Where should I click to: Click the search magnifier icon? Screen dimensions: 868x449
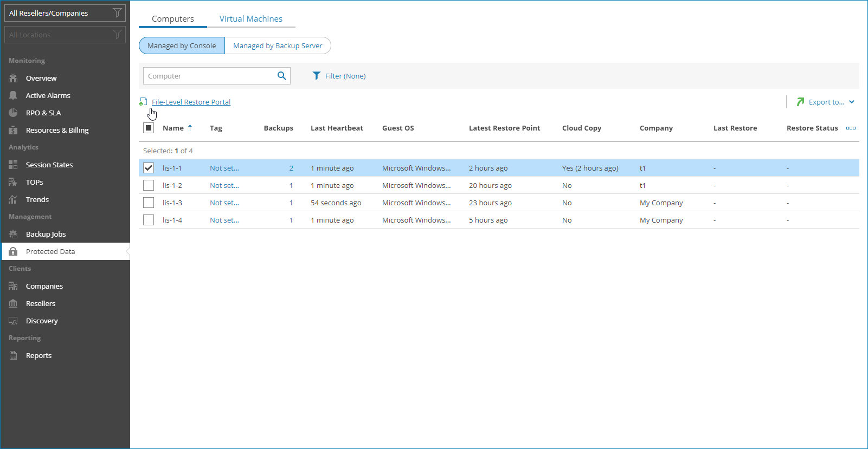pyautogui.click(x=281, y=76)
